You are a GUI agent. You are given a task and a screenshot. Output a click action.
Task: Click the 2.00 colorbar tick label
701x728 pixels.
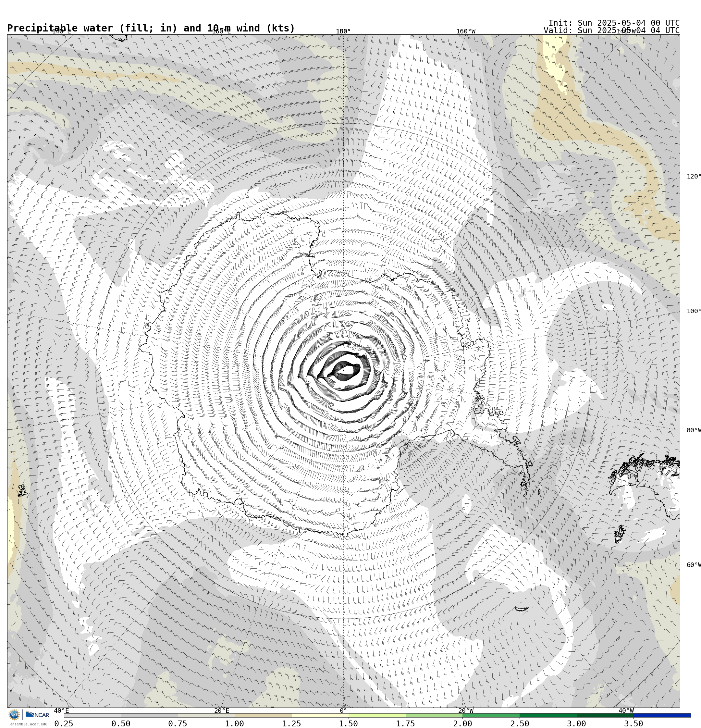pos(463,723)
